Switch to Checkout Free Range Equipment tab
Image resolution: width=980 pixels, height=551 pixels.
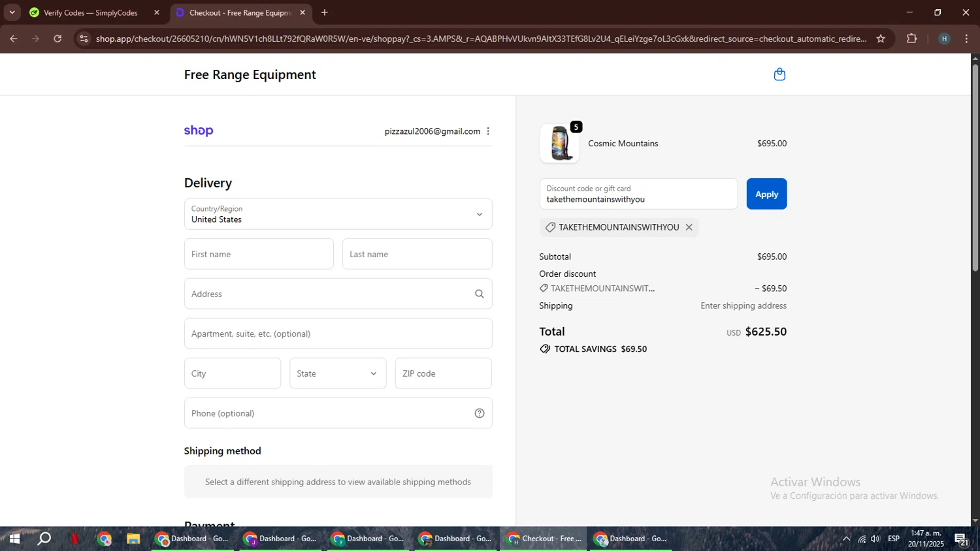coord(240,12)
